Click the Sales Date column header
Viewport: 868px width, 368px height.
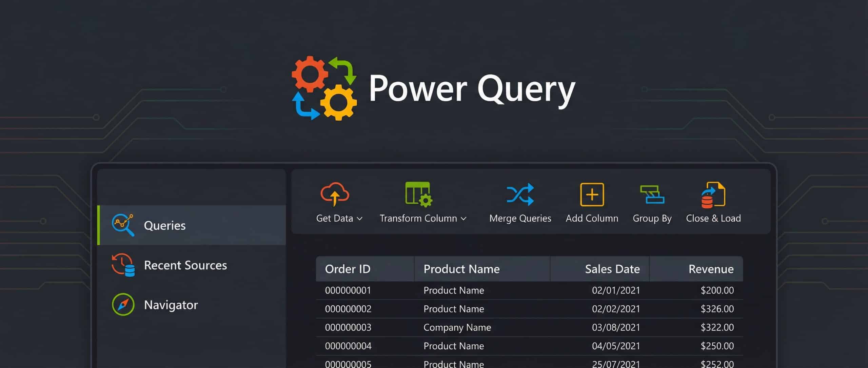coord(612,269)
